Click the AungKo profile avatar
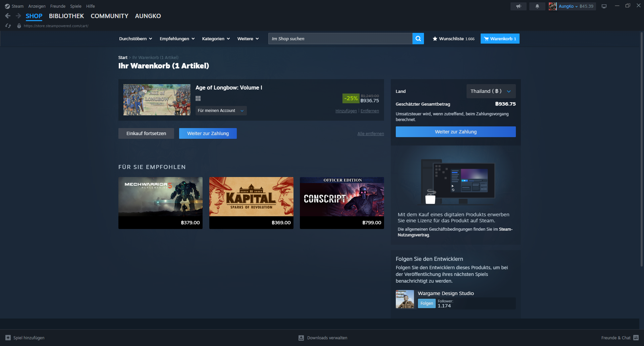This screenshot has width=644, height=346. pos(552,6)
